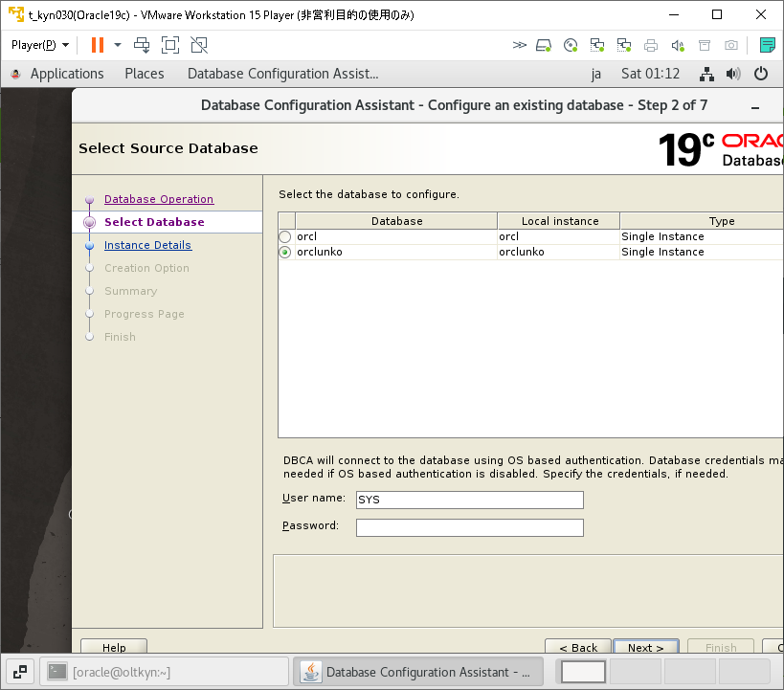This screenshot has width=784, height=690.
Task: Click the terminal icon in taskbar
Action: [57, 672]
